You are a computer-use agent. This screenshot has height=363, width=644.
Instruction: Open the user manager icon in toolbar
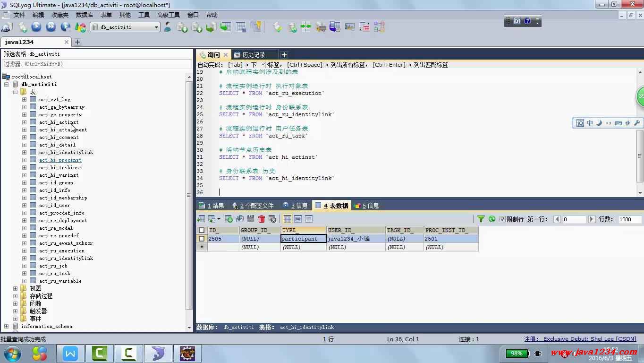[x=168, y=27]
